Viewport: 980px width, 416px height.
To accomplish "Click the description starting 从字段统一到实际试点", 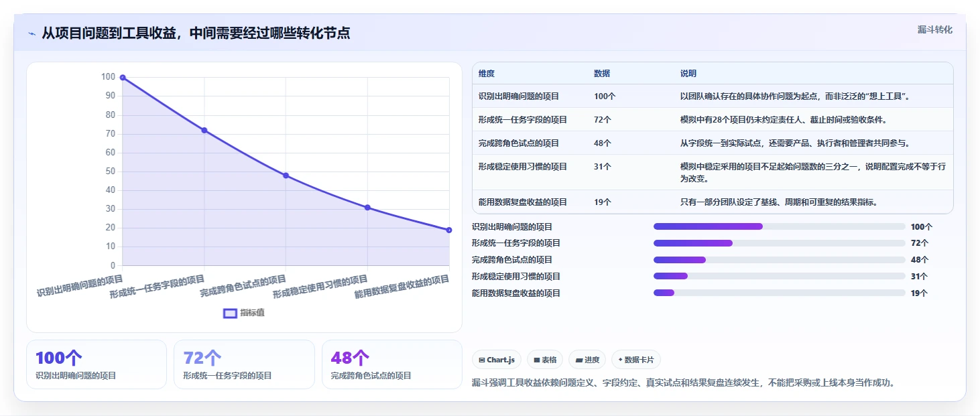I will [x=794, y=143].
